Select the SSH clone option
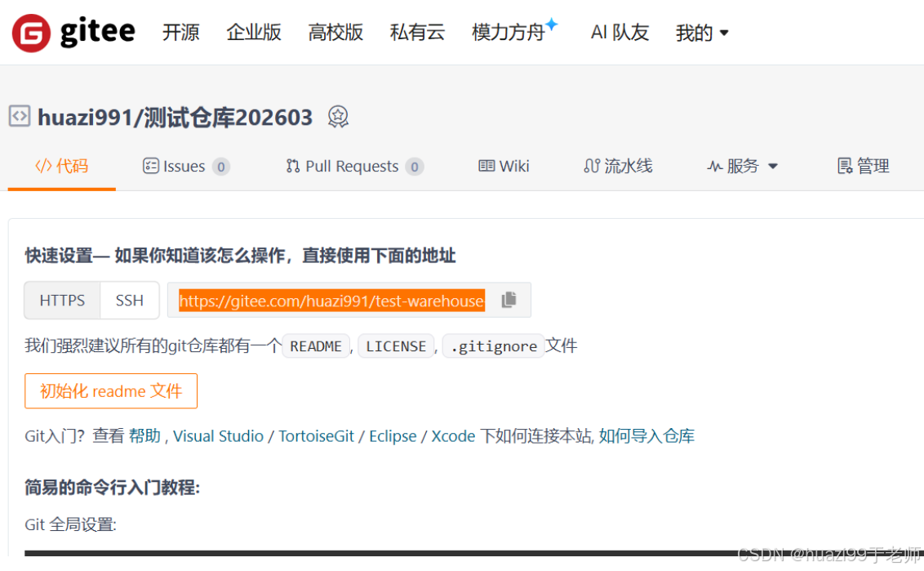 pos(130,301)
